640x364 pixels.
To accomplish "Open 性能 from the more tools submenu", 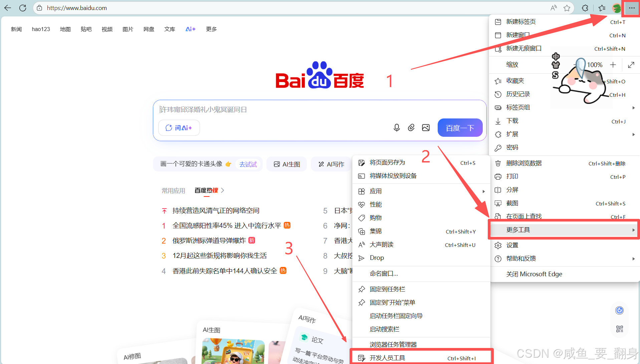I will tap(421, 205).
